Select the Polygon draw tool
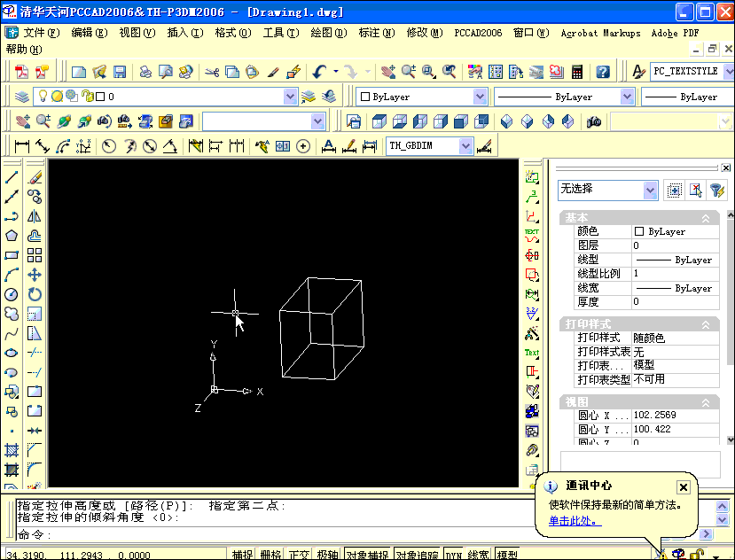Screen dimensions: 735x560 click(12, 236)
